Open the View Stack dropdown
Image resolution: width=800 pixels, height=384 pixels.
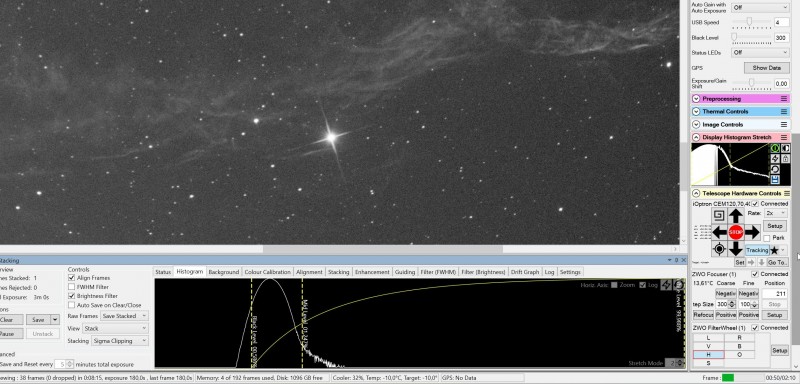click(x=115, y=328)
